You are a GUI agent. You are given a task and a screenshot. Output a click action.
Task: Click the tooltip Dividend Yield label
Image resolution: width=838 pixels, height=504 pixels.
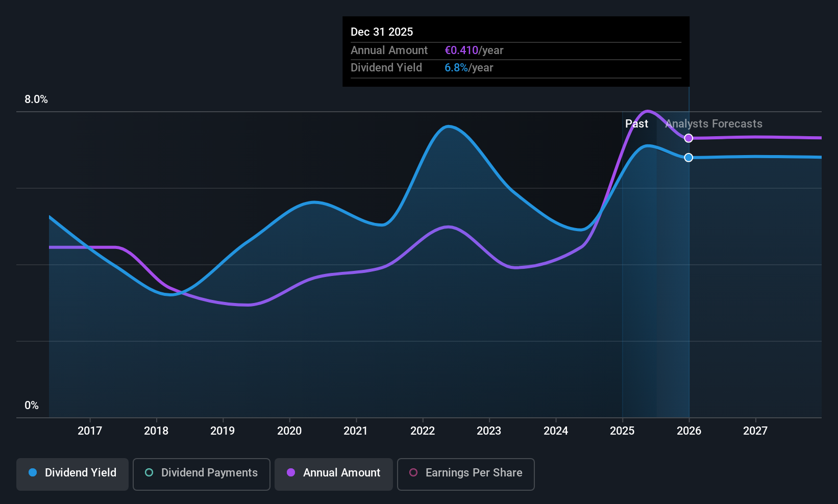[386, 68]
